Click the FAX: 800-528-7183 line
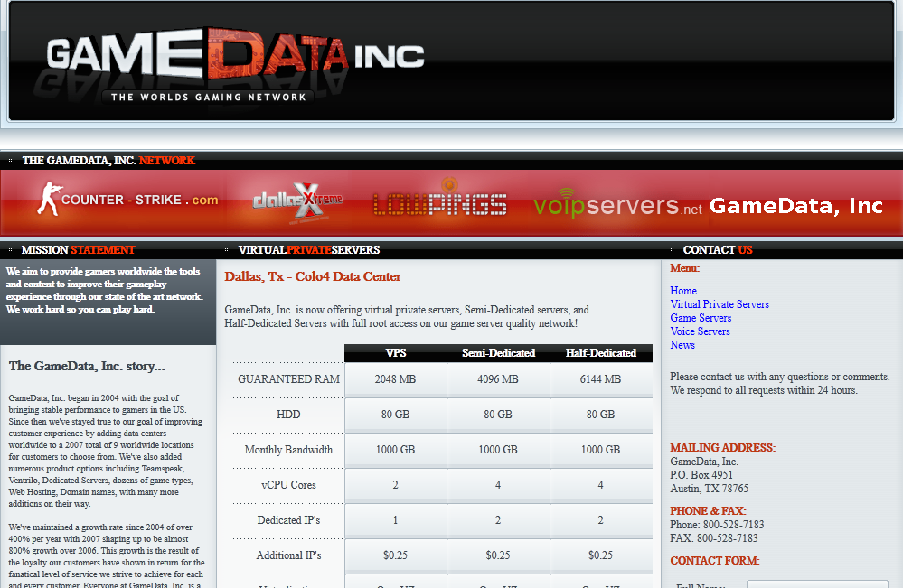This screenshot has width=903, height=588. point(713,538)
